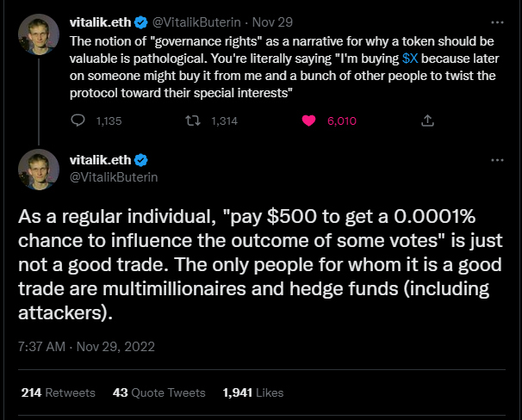The image size is (522, 420).
Task: Click the Nov 29 date on first tweet
Action: pos(278,22)
